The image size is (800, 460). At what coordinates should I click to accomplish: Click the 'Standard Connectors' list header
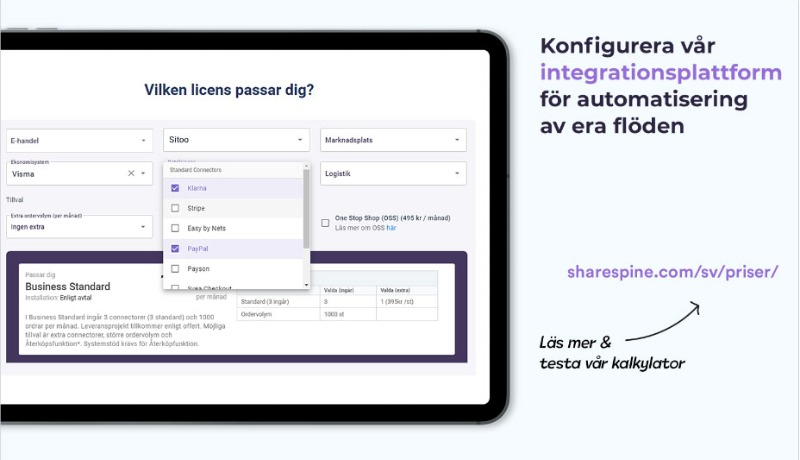(x=196, y=170)
